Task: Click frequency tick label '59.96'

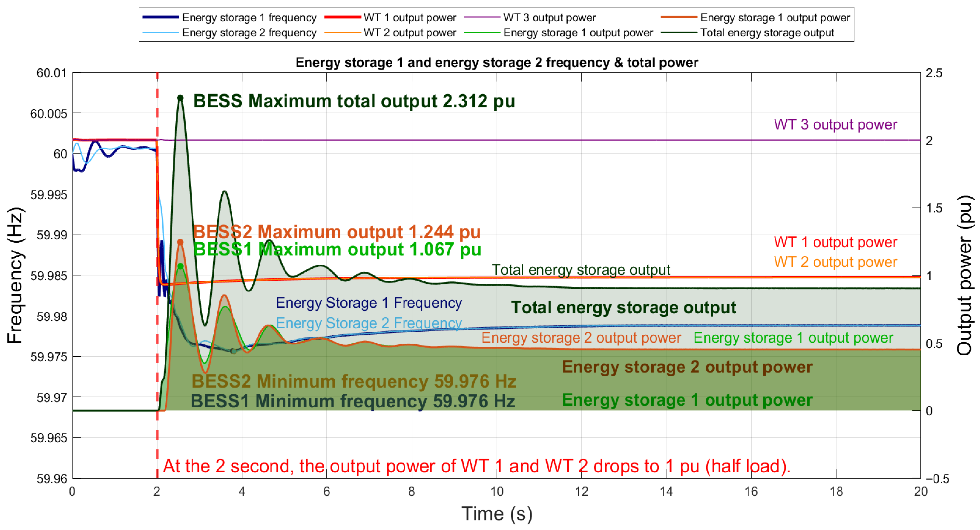Action: click(x=51, y=479)
